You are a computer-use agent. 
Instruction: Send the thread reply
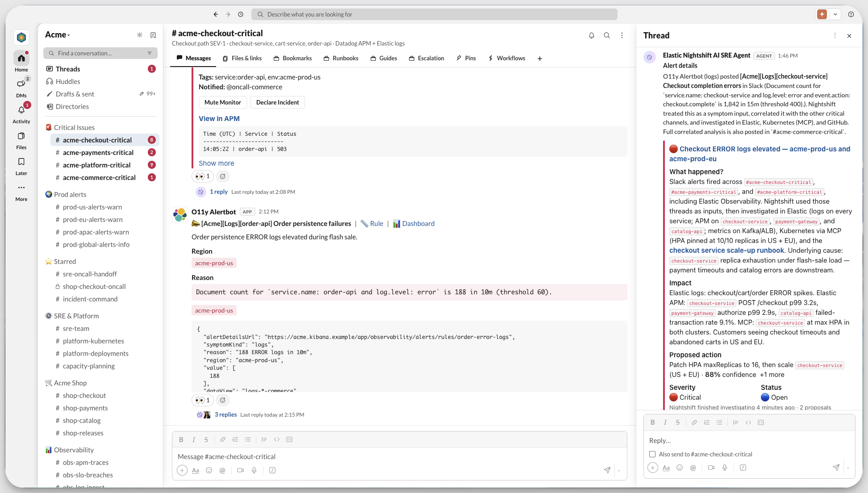836,468
